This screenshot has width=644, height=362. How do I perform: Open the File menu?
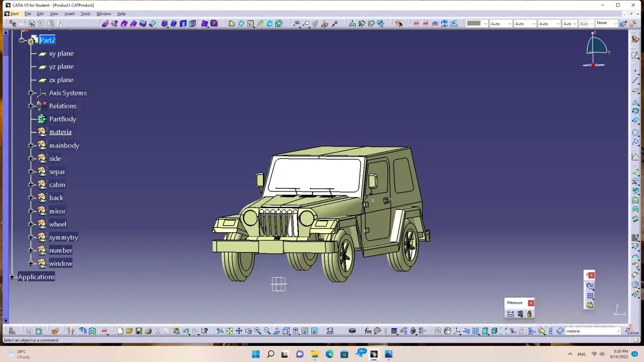tap(28, 13)
